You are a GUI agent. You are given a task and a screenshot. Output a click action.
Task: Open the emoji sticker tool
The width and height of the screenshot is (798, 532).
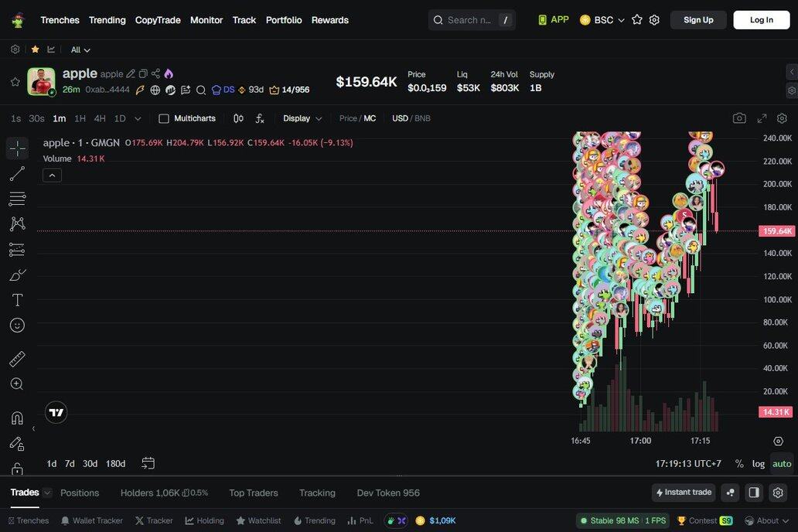(x=17, y=326)
